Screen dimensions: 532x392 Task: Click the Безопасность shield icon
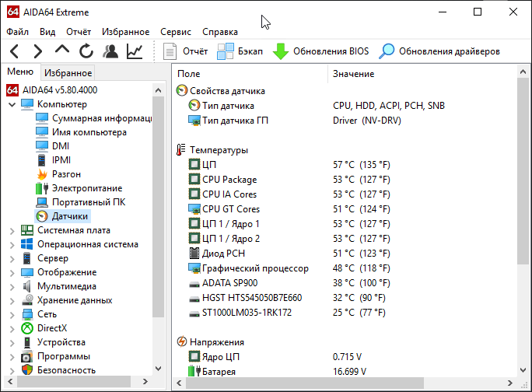[x=26, y=370]
